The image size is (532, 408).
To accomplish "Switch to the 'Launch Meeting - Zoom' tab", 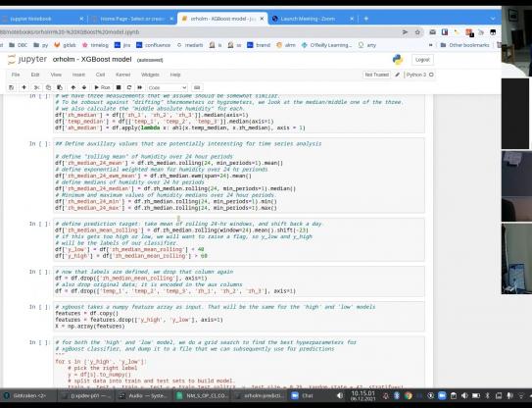I will tap(308, 19).
